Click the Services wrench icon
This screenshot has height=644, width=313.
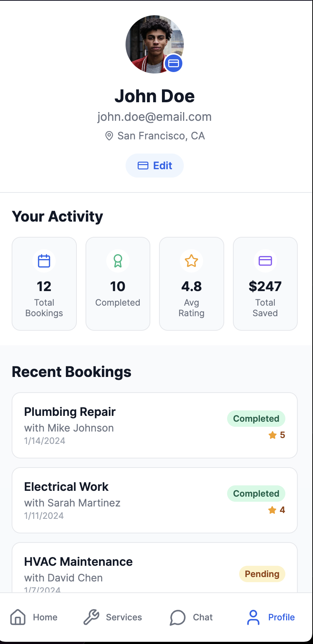point(91,617)
